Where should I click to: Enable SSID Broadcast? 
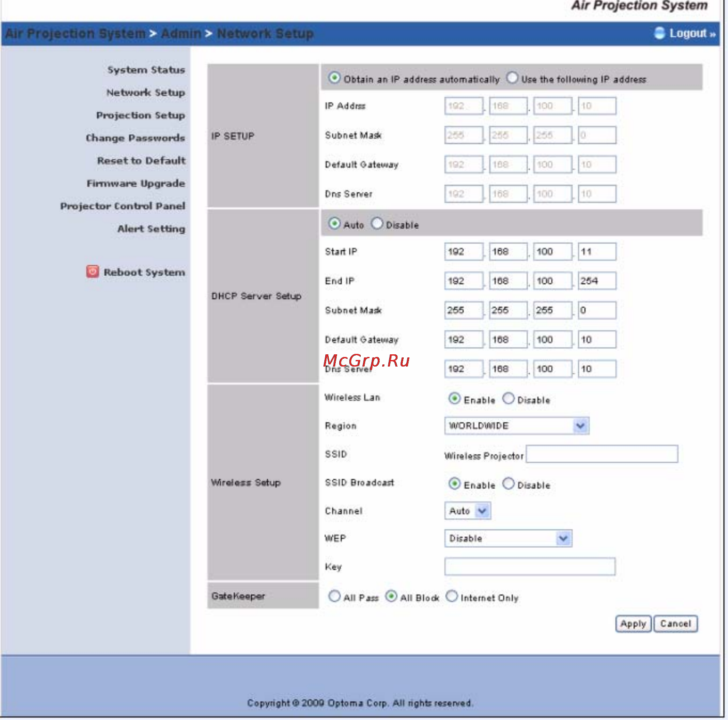pyautogui.click(x=455, y=484)
